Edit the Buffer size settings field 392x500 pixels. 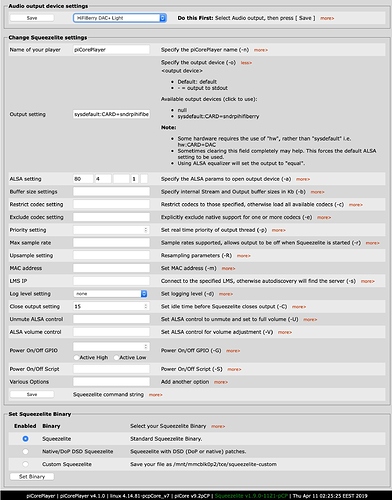111,192
